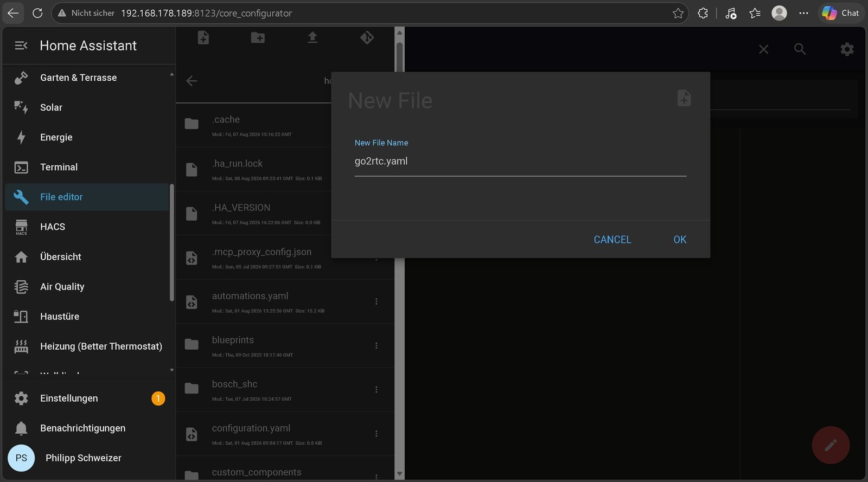
Task: Click the File editor wrench icon
Action: pos(21,197)
